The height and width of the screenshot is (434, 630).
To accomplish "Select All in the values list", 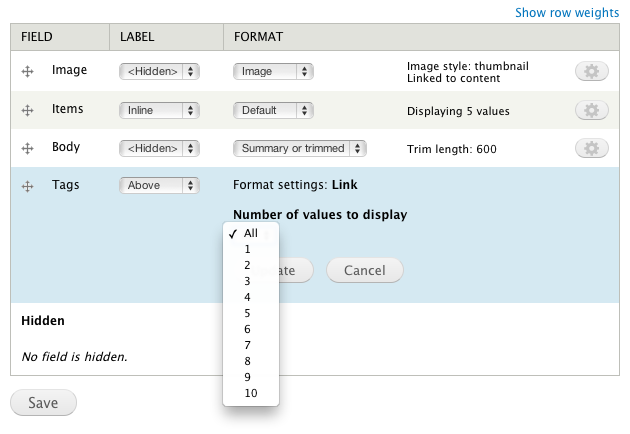I will [x=251, y=233].
